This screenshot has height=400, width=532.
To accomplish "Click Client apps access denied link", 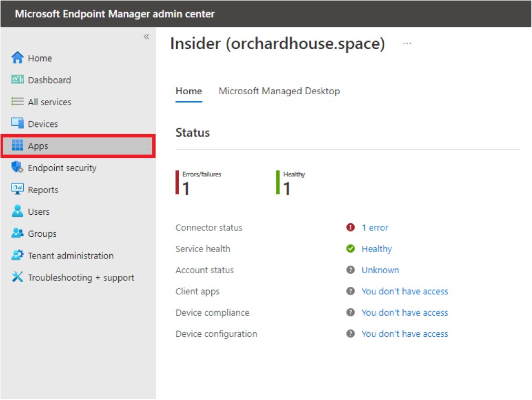I will coord(405,291).
